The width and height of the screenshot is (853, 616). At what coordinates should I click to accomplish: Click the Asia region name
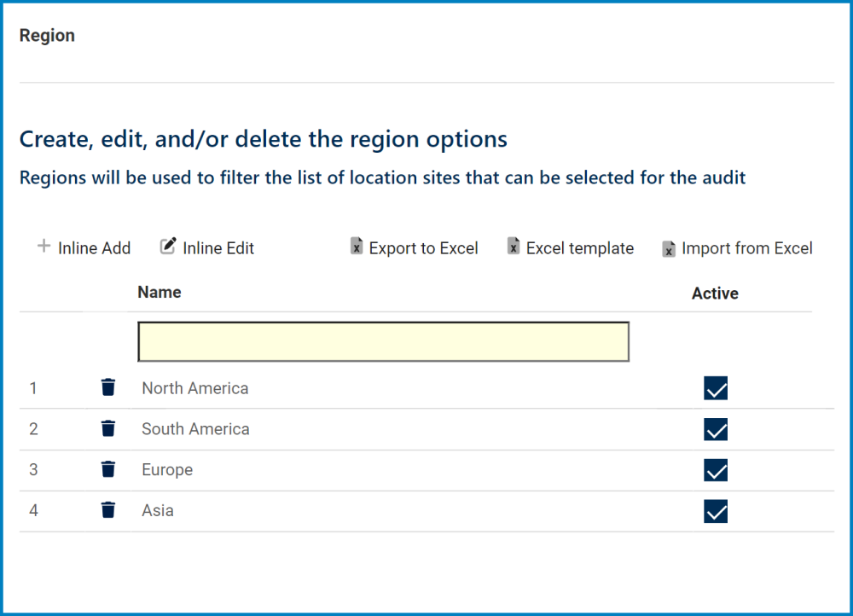(x=158, y=511)
